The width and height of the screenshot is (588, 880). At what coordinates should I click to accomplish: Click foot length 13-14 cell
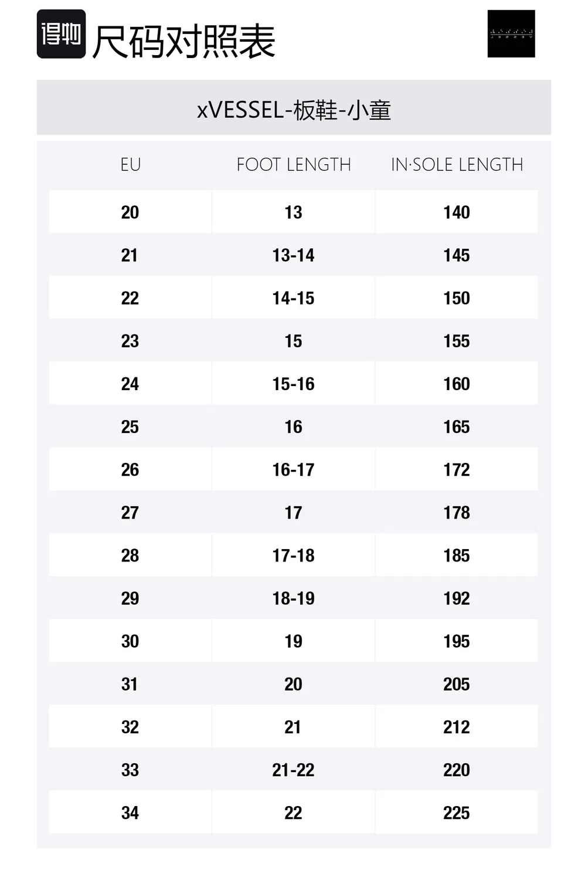click(x=294, y=255)
